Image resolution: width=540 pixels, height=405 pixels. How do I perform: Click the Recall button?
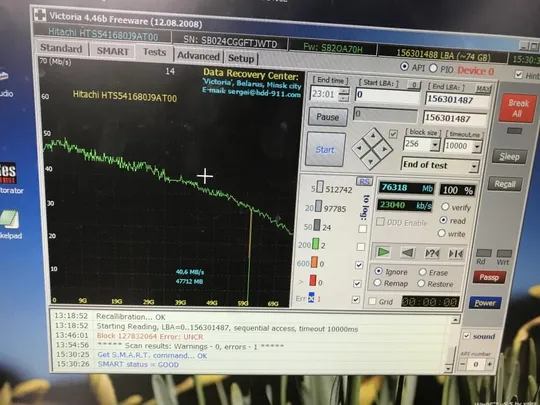(505, 184)
